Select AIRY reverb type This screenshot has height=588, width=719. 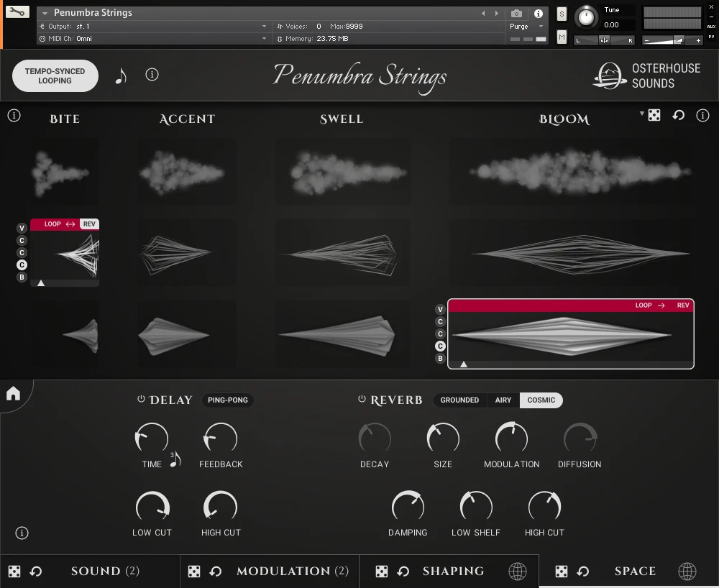pyautogui.click(x=503, y=400)
